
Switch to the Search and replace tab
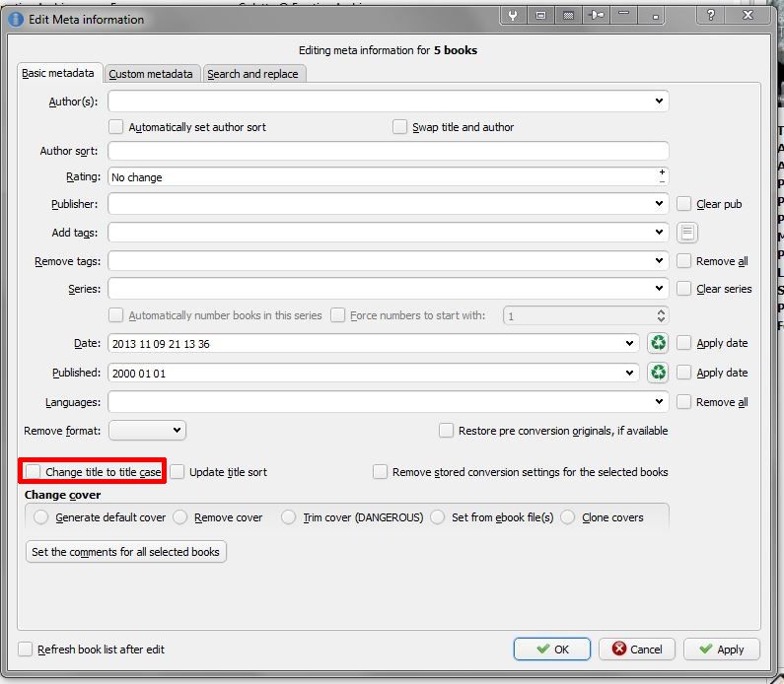click(x=253, y=74)
